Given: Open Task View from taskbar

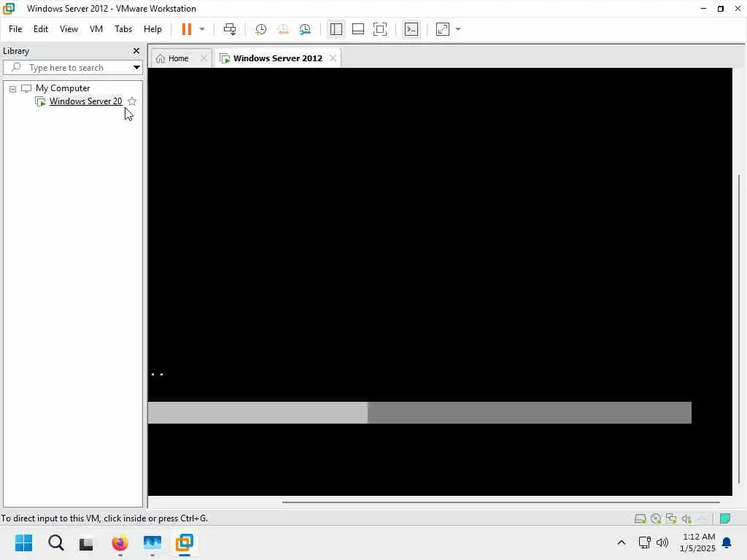Looking at the screenshot, I should pos(86,543).
